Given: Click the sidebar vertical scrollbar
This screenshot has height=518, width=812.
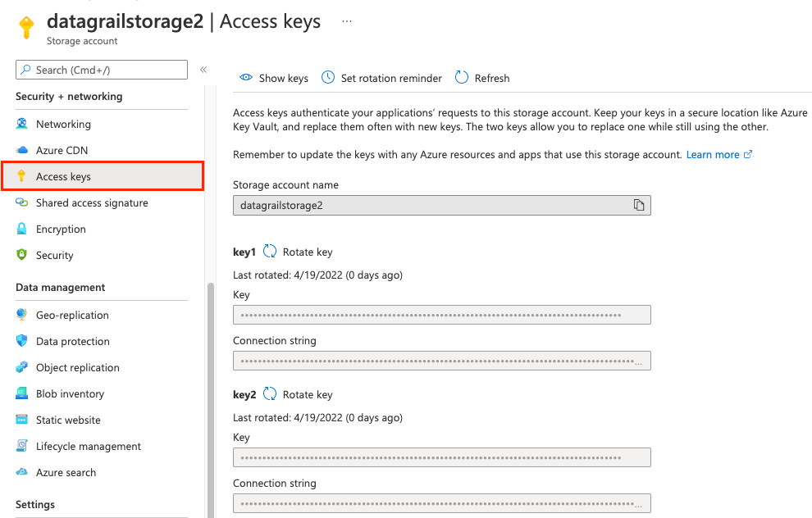Looking at the screenshot, I should [x=211, y=399].
